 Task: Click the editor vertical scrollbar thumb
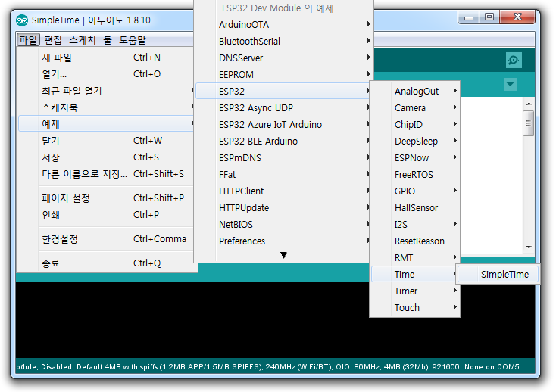tap(528, 123)
